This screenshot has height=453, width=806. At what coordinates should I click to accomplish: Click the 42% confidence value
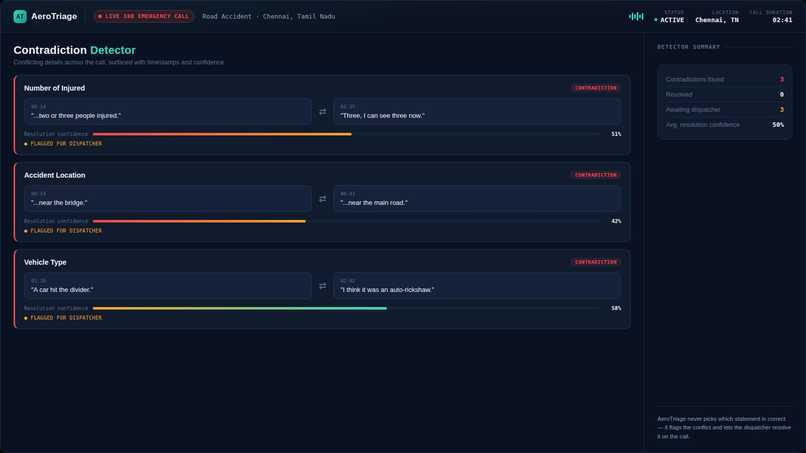click(616, 221)
